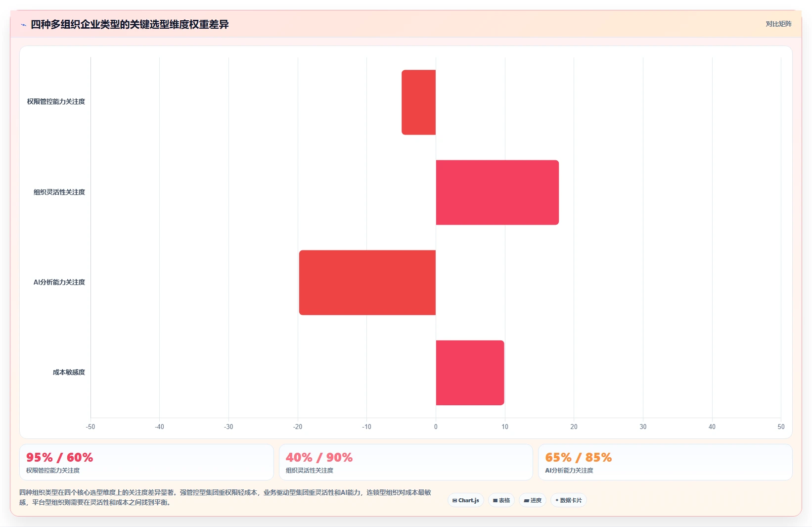Select the 进度 tag chip
Screen dimensions: 812x527
coord(533,500)
